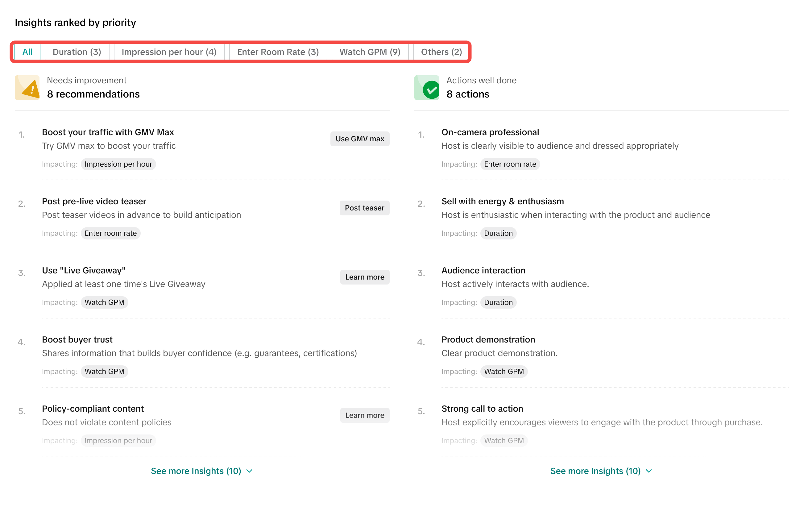This screenshot has height=532, width=804.
Task: Click Enter room rate tag under Post pre-live teaser
Action: pyautogui.click(x=110, y=233)
